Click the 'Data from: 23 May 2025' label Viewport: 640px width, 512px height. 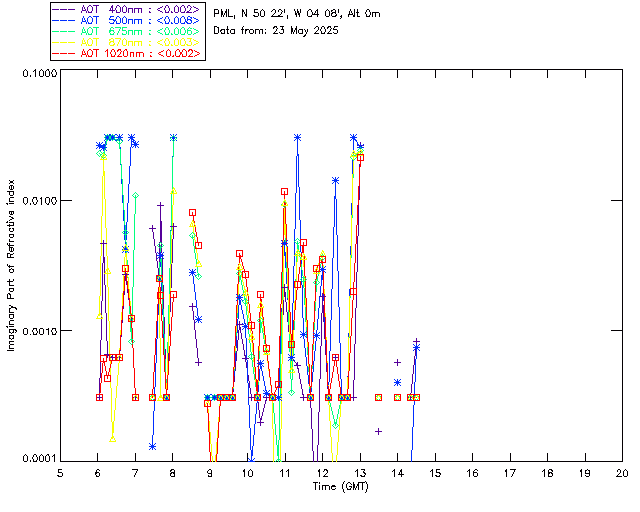point(276,31)
